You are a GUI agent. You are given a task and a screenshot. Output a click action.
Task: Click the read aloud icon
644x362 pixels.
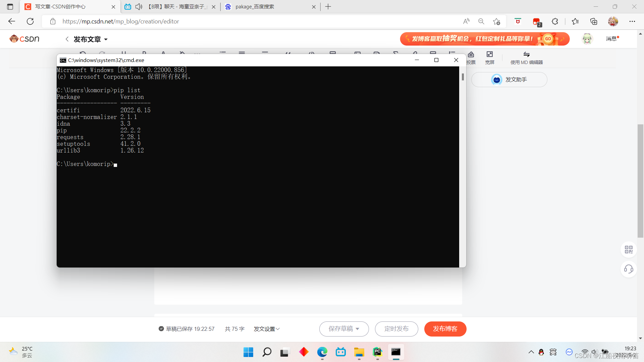tap(466, 21)
